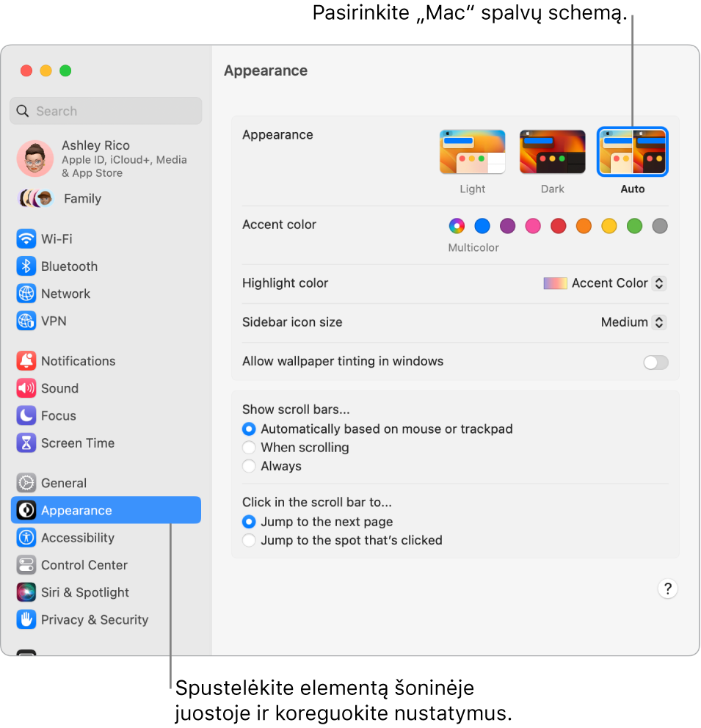Disable wallpaper tinting in windows
This screenshot has height=728, width=701.
(655, 362)
